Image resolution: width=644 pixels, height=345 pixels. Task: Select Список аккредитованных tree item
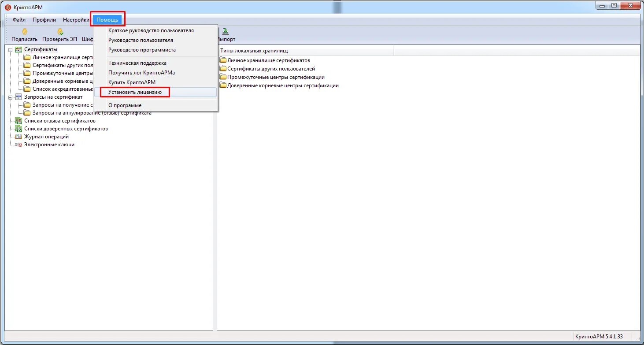(x=63, y=89)
